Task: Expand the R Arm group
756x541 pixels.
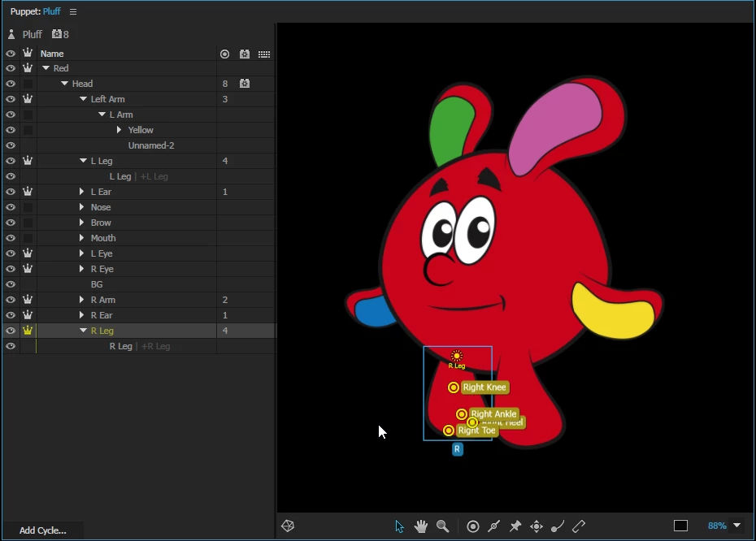Action: 81,300
